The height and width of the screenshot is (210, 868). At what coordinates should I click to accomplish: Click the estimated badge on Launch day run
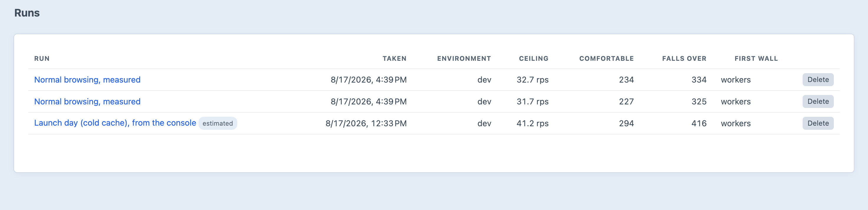click(218, 123)
